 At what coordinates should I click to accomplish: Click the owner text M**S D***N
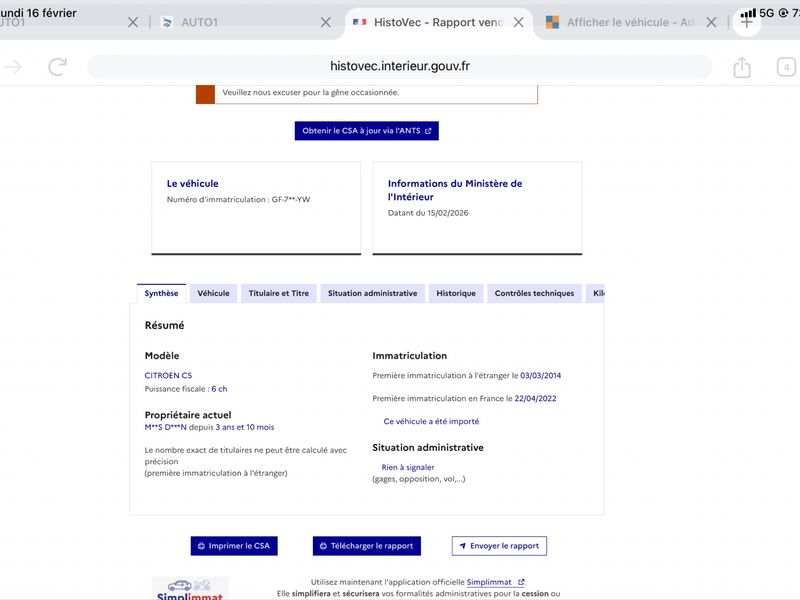coord(165,427)
